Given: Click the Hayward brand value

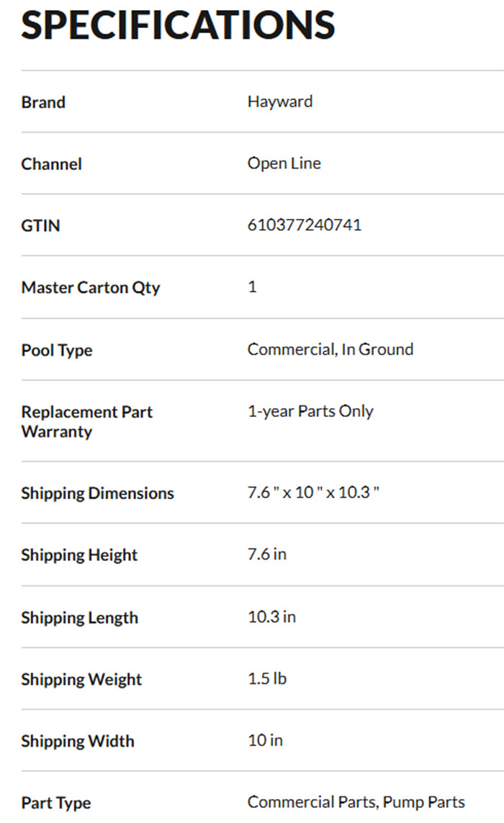Looking at the screenshot, I should pyautogui.click(x=280, y=102).
